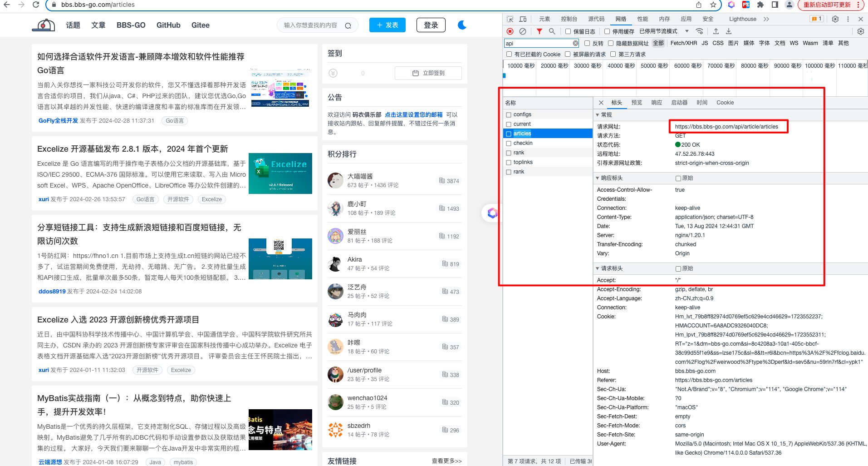Filter requests by Fetch/XHR type
Screen dimensions: 868x466
pyautogui.click(x=684, y=43)
